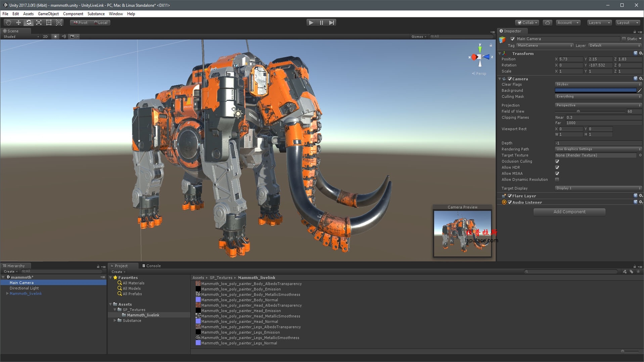Switch to the Console tab
This screenshot has height=362, width=644.
151,266
